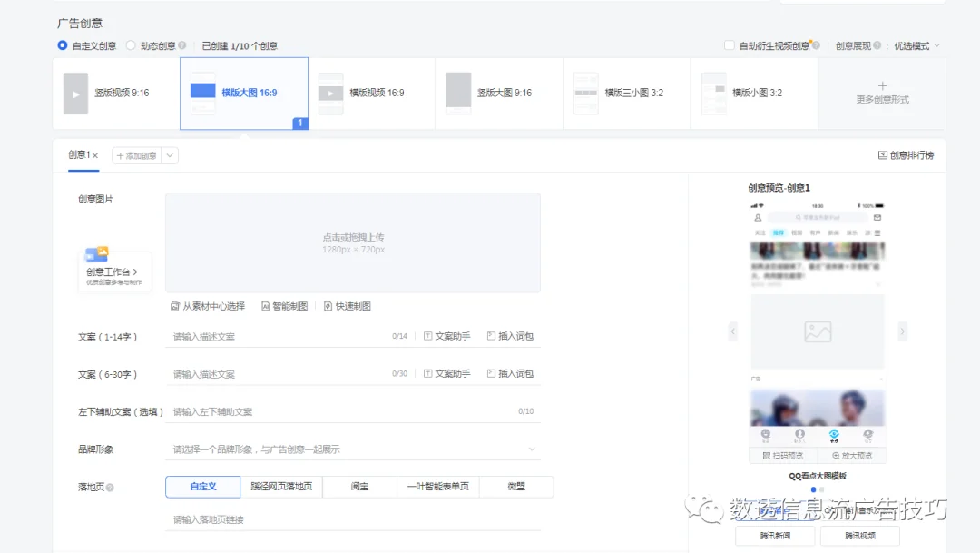Image resolution: width=980 pixels, height=553 pixels.
Task: Select the 蹊径网页落地页 option
Action: (281, 487)
